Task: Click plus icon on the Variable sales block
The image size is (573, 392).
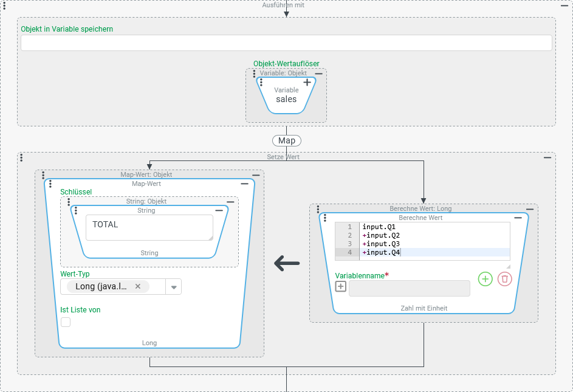Action: [x=307, y=82]
